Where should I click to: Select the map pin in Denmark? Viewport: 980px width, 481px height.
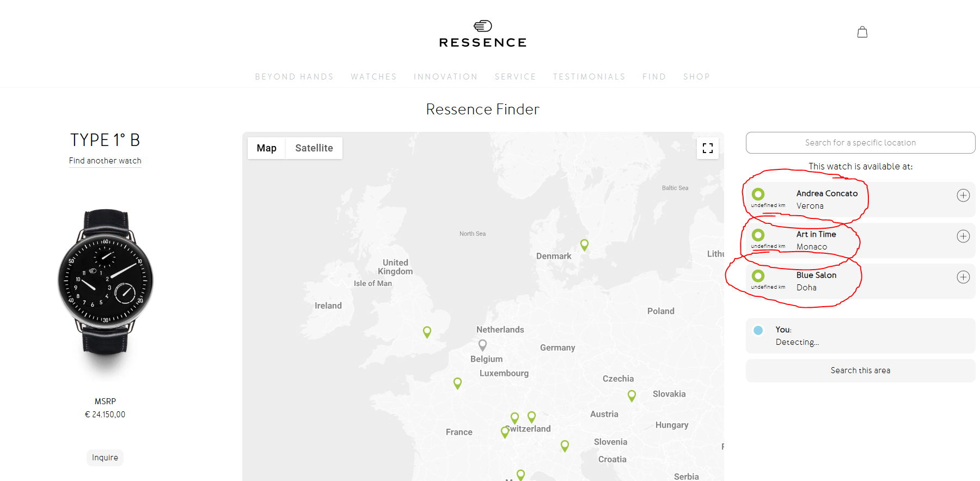[x=584, y=245]
